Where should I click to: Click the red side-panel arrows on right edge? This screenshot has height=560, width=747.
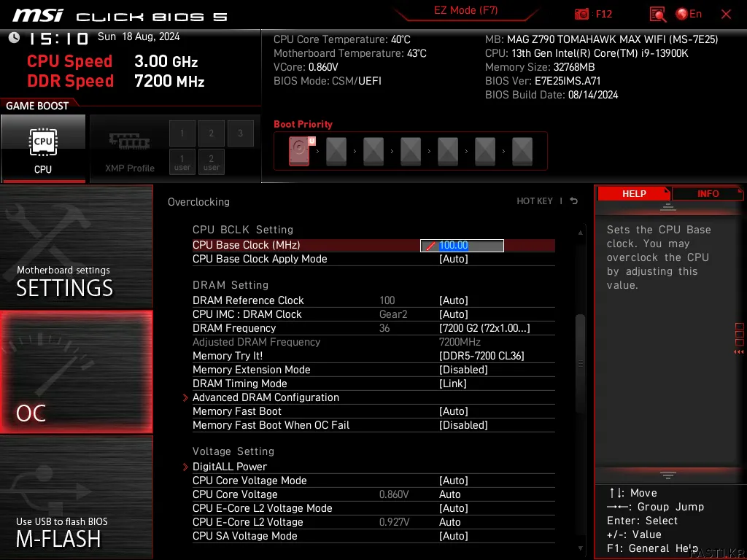(x=739, y=352)
